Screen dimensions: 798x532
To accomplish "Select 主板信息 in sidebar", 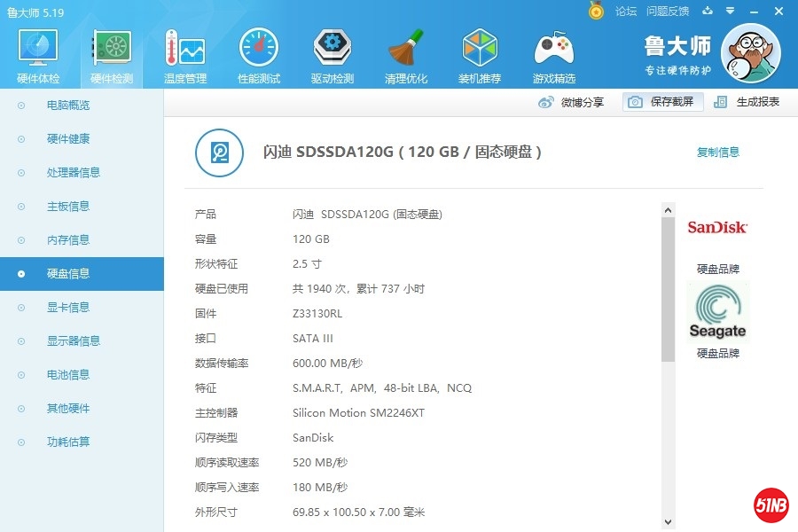I will pyautogui.click(x=82, y=207).
